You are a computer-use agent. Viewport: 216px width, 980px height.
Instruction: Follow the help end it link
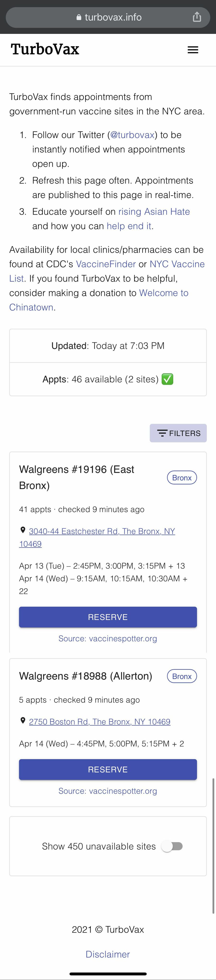pos(129,226)
